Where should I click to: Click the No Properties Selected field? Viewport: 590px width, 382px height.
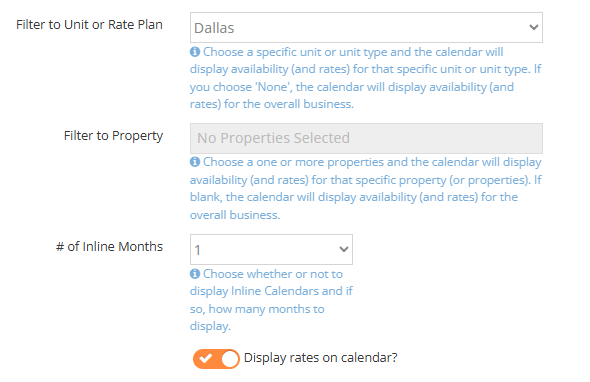[366, 138]
